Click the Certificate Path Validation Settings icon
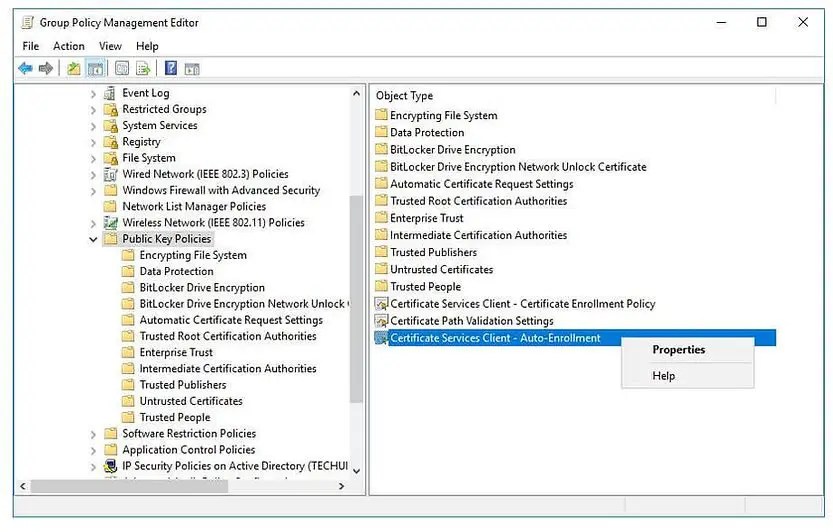 [x=381, y=321]
